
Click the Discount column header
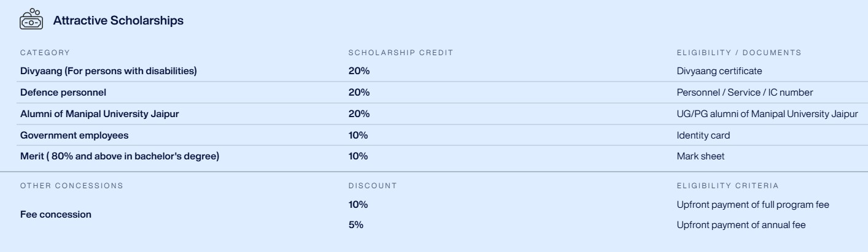[x=373, y=185]
